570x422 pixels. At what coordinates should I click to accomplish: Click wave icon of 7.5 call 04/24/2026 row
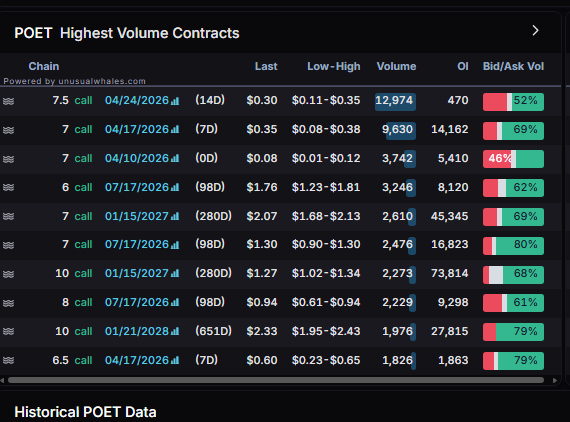point(8,101)
